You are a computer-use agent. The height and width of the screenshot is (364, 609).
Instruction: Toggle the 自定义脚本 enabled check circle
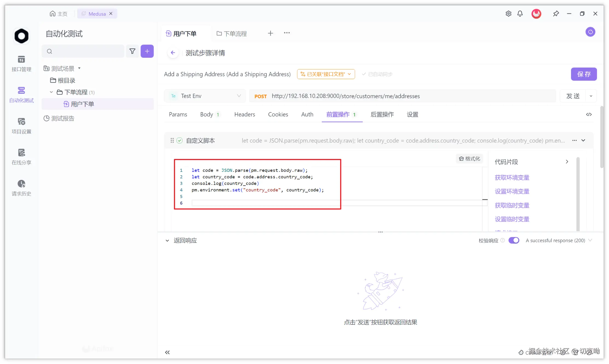(x=180, y=141)
